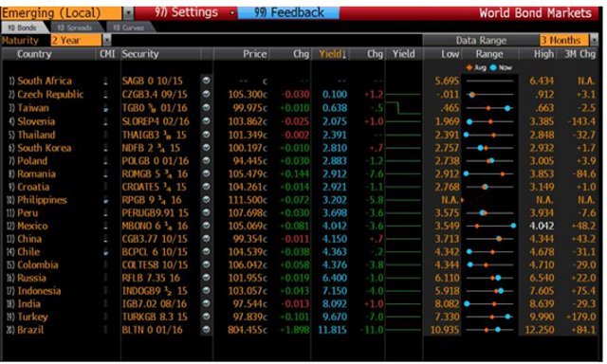This screenshot has height=364, width=607.
Task: Sort by the Country column header
Action: [34, 54]
